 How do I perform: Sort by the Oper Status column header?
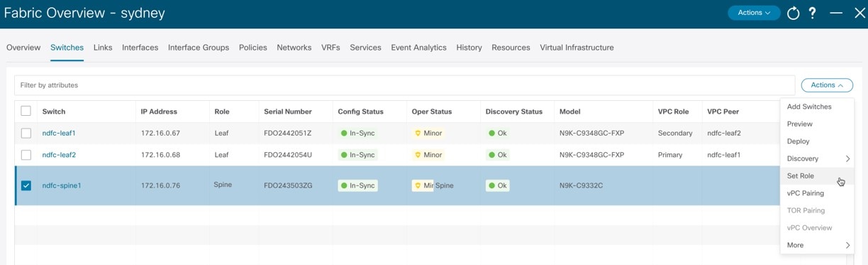pyautogui.click(x=432, y=112)
